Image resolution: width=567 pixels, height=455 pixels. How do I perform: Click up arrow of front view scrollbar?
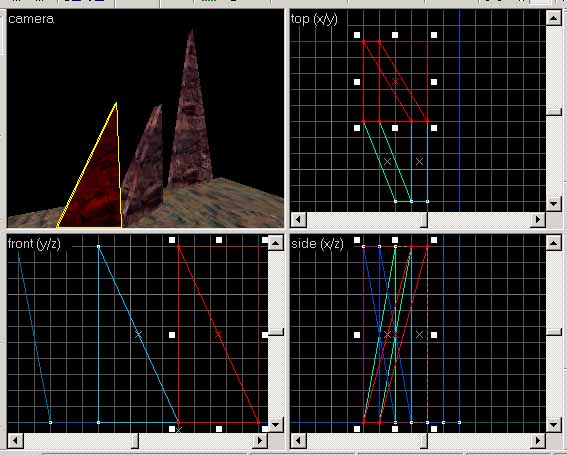276,243
